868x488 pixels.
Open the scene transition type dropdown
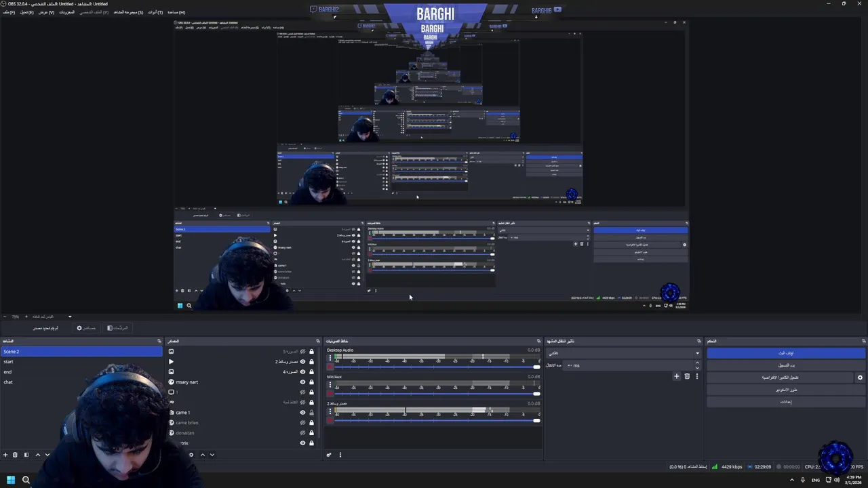click(623, 353)
